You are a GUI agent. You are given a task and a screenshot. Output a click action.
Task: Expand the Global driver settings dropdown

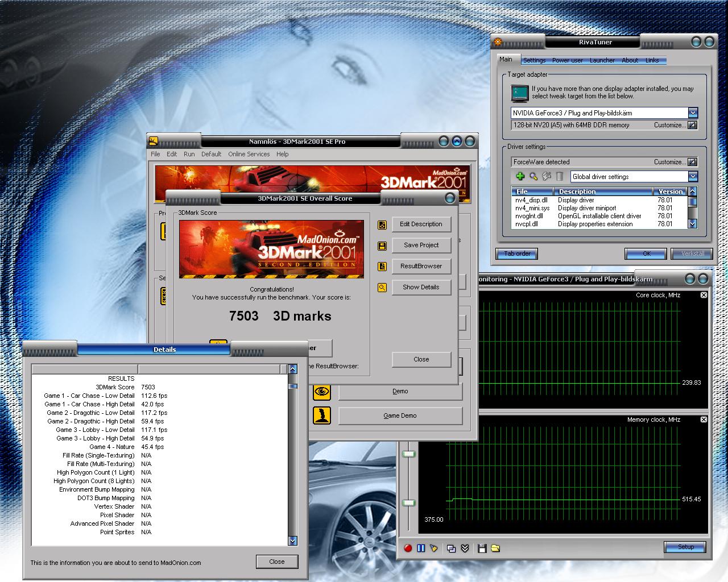click(x=693, y=177)
